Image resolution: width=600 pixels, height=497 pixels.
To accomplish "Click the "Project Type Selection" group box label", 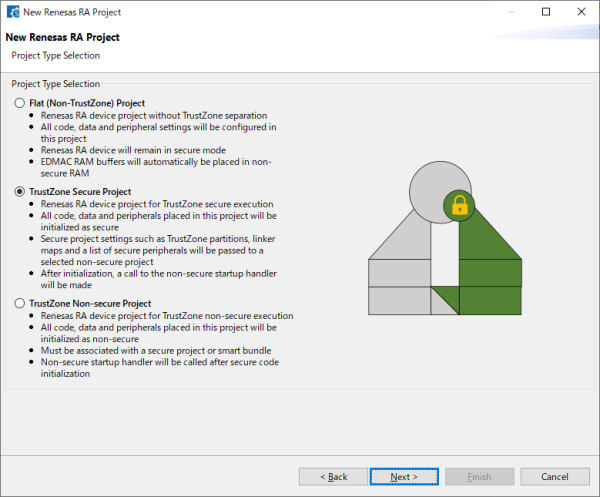I will (55, 84).
